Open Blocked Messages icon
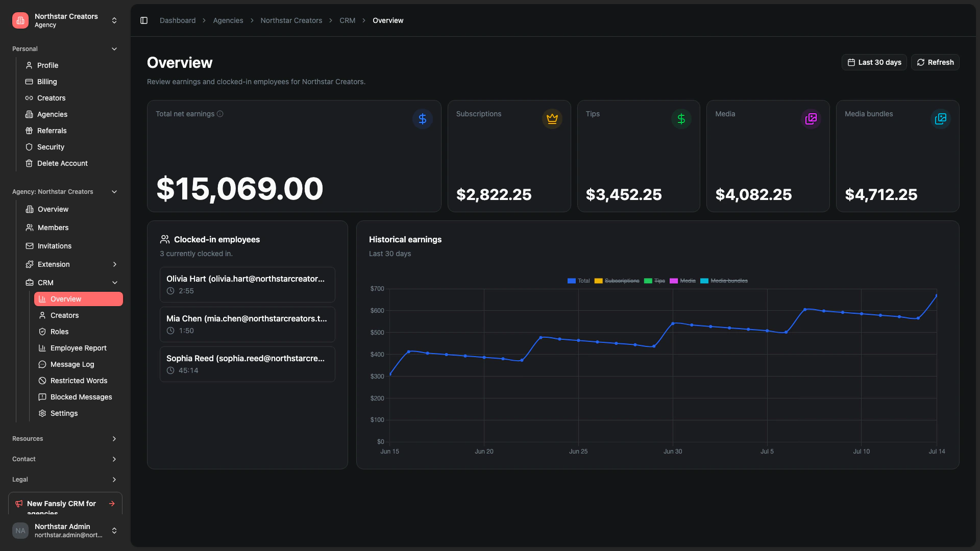The width and height of the screenshot is (980, 551). point(42,397)
